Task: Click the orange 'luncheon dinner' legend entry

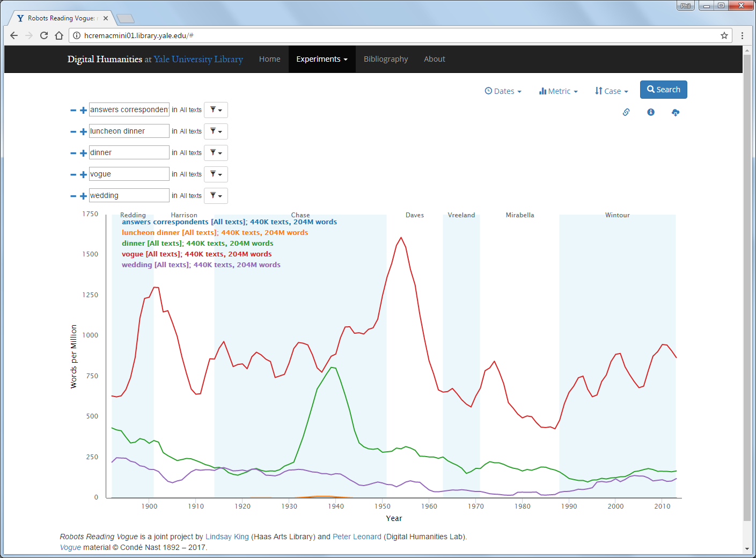Action: 215,233
